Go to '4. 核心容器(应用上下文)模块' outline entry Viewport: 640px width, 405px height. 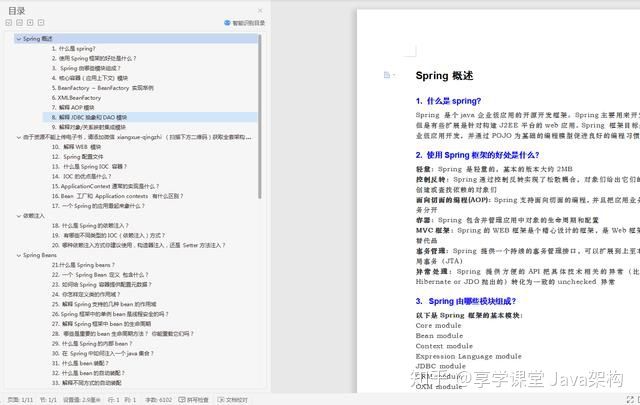click(x=90, y=78)
